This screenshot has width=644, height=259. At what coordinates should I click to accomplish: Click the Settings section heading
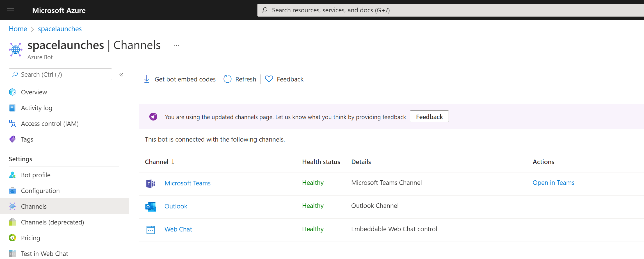(x=20, y=159)
